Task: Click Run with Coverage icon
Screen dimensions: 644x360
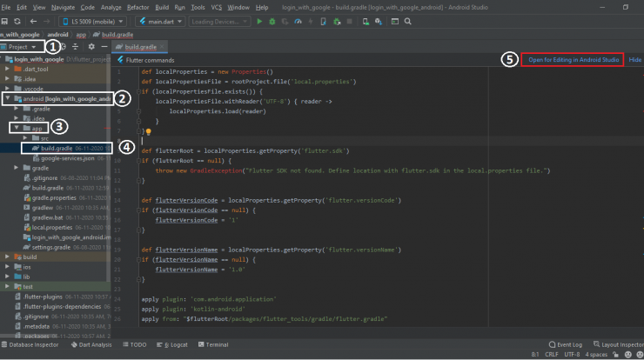Action: [x=285, y=22]
